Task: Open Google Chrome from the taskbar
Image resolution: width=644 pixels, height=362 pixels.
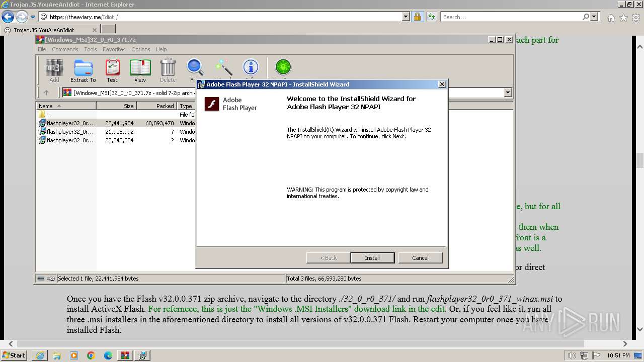Action: 91,355
